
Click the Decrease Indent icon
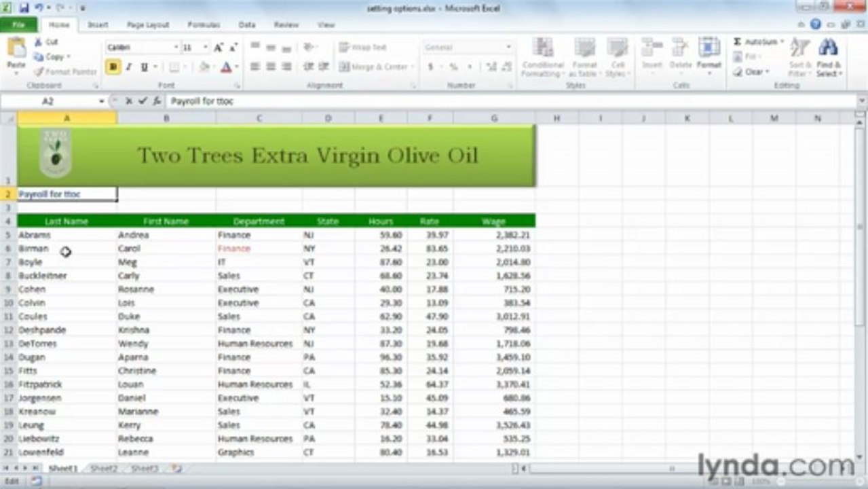[x=307, y=67]
